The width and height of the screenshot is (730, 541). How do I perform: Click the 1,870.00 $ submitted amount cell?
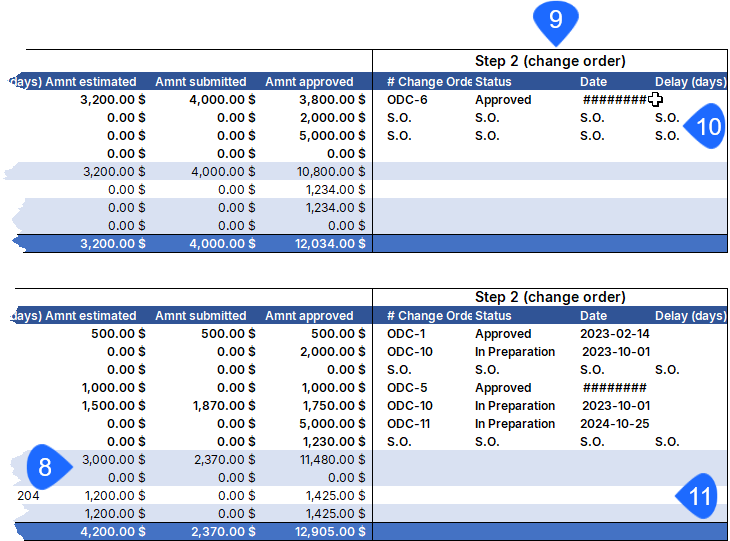tap(224, 406)
